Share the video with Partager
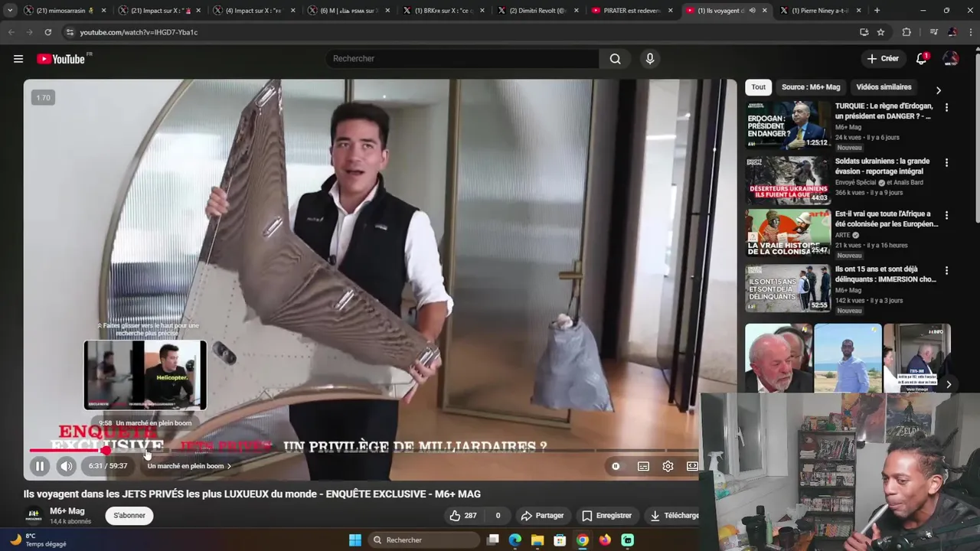This screenshot has height=551, width=980. (542, 516)
